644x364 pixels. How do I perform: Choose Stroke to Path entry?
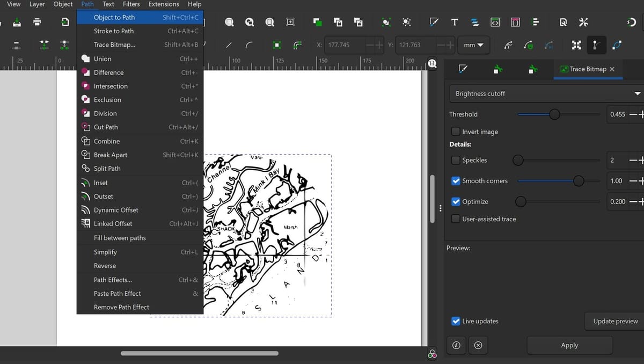click(x=140, y=31)
